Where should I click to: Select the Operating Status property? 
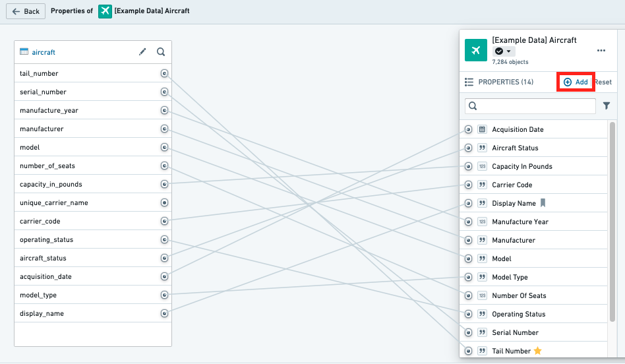pyautogui.click(x=533, y=314)
